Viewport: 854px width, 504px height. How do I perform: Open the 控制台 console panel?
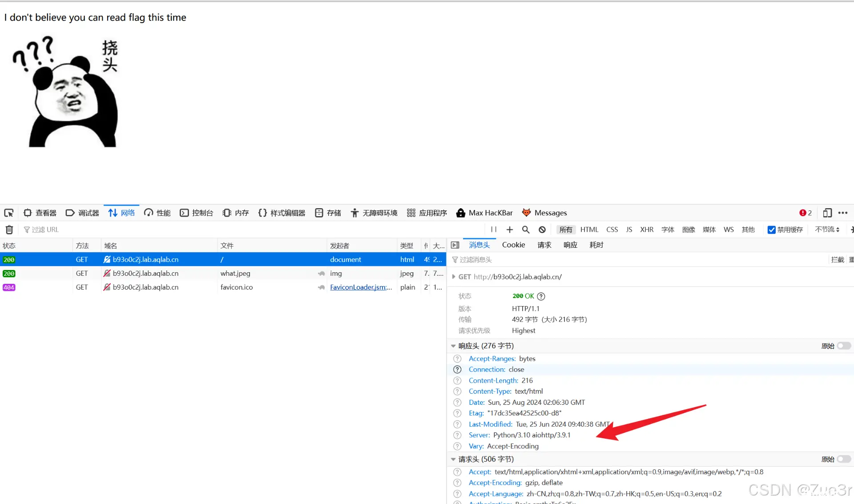tap(196, 213)
